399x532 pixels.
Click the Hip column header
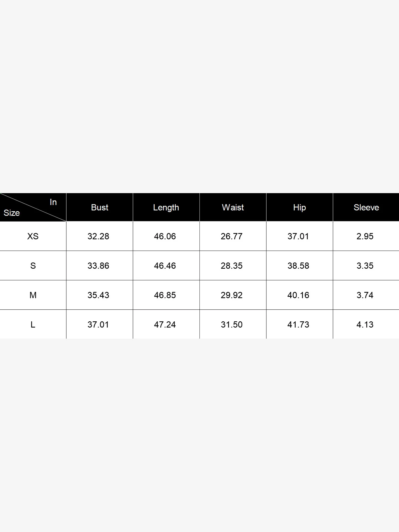coord(300,207)
